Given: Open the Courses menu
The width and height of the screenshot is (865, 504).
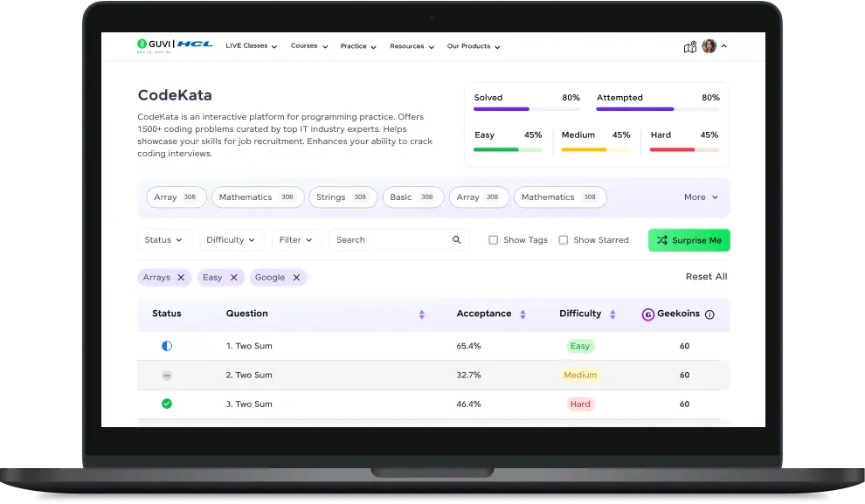Looking at the screenshot, I should [309, 45].
